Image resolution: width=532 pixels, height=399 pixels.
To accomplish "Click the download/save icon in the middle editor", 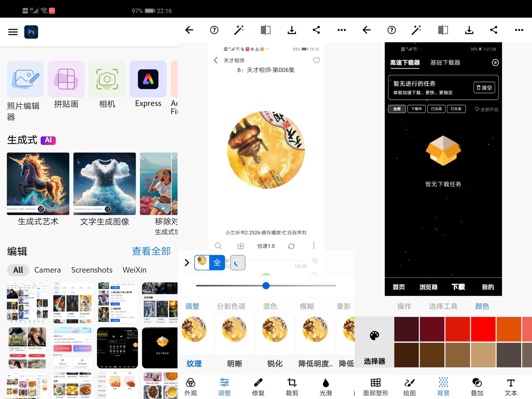I will tap(291, 30).
